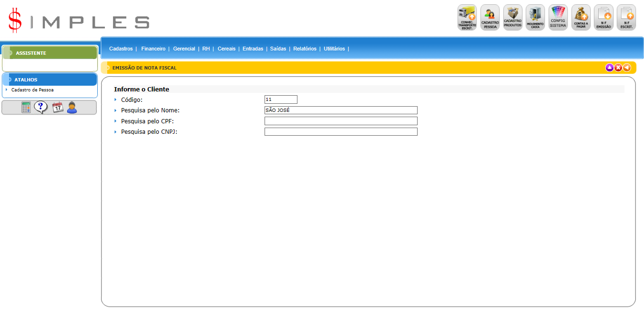
Task: Open the help question mark bubble
Action: (41, 108)
